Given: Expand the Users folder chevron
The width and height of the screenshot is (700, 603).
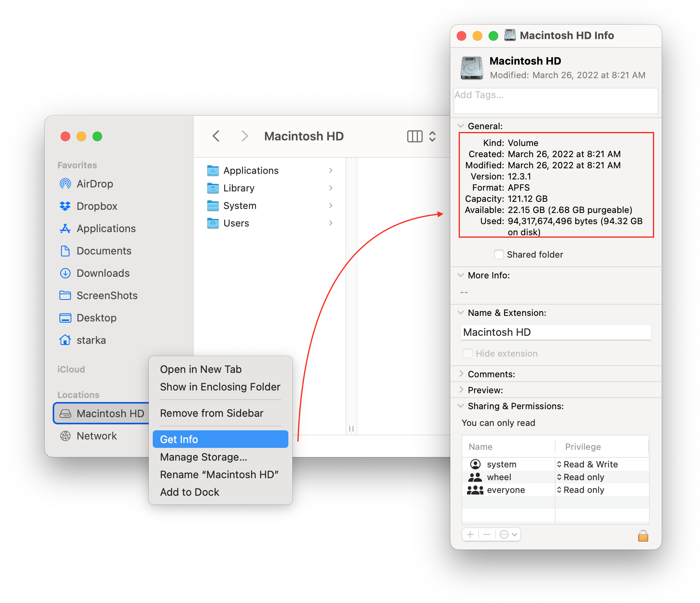Looking at the screenshot, I should click(x=331, y=223).
